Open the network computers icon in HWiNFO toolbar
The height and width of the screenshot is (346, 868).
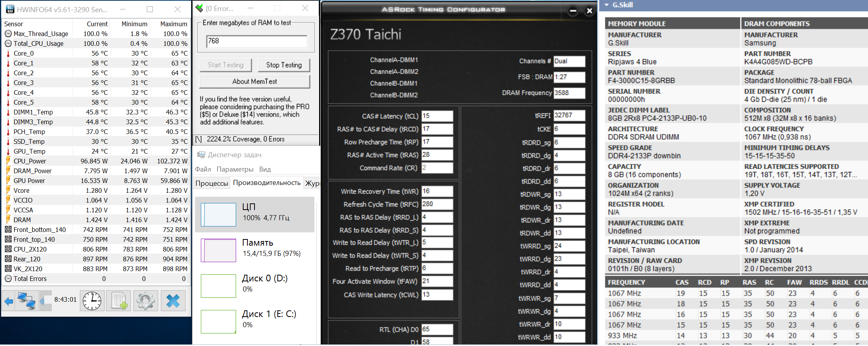(26, 301)
